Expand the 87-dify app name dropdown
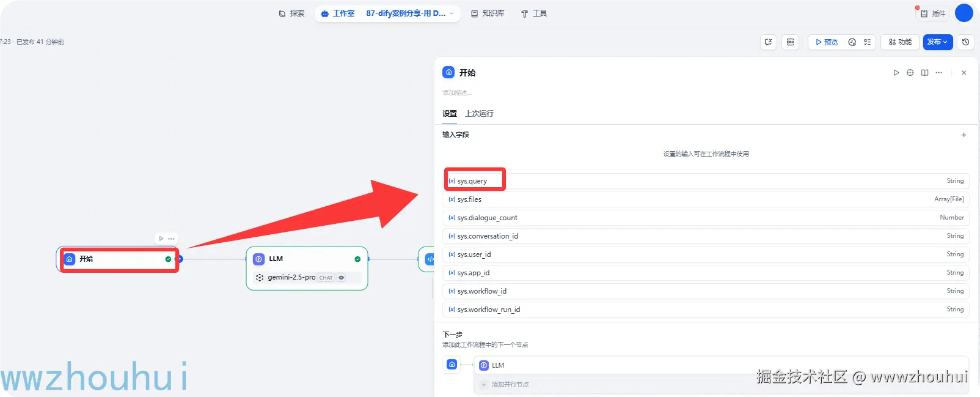Viewport: 980px width, 397px height. coord(410,13)
